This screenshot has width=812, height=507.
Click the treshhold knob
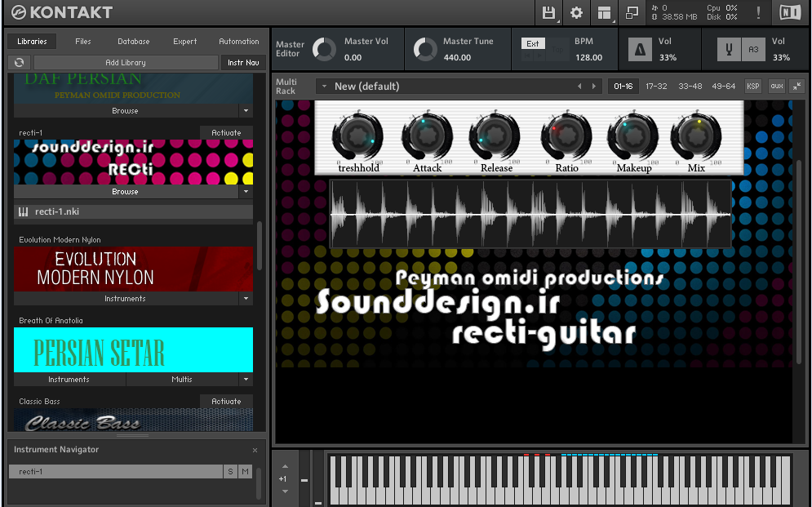click(x=357, y=136)
